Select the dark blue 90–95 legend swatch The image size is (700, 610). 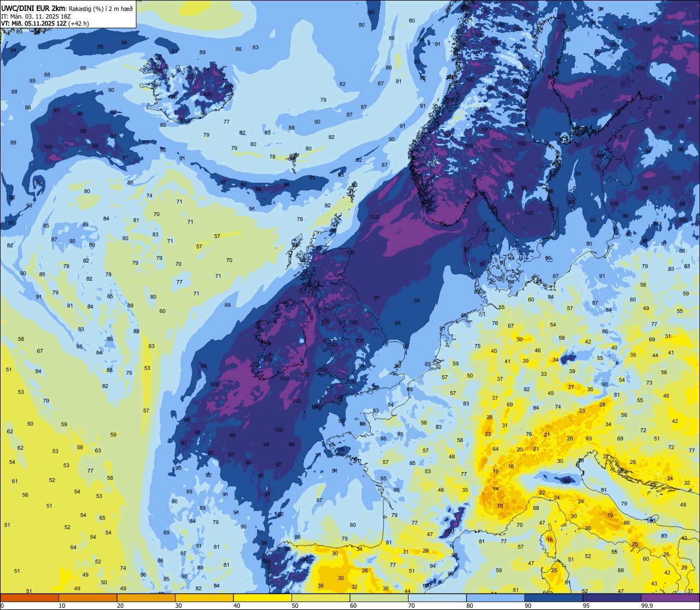click(553, 597)
